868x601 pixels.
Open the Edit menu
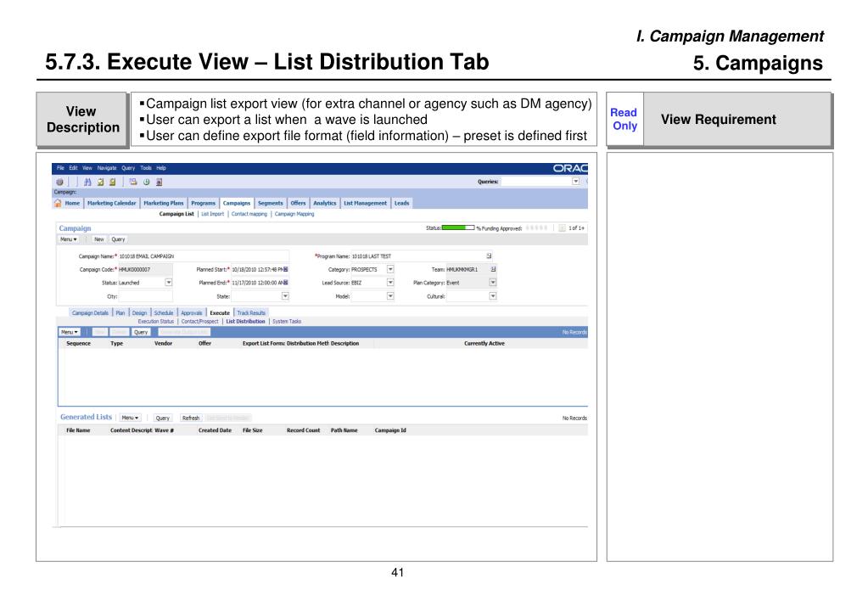point(73,168)
